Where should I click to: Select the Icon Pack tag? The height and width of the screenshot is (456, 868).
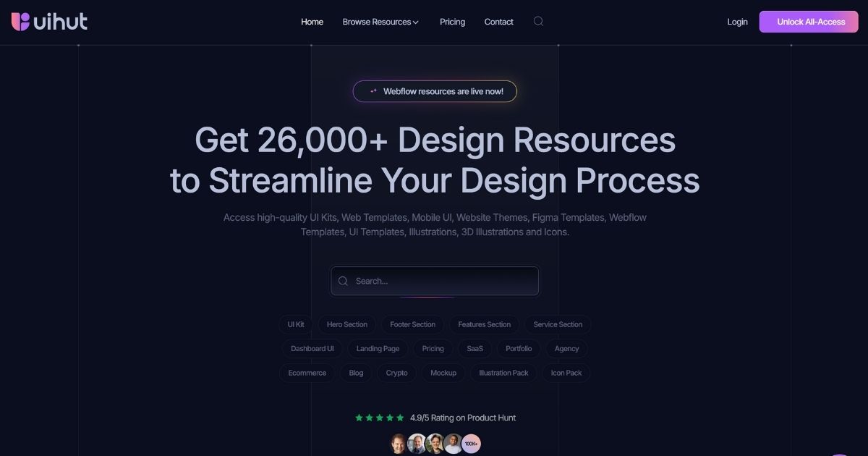point(566,373)
